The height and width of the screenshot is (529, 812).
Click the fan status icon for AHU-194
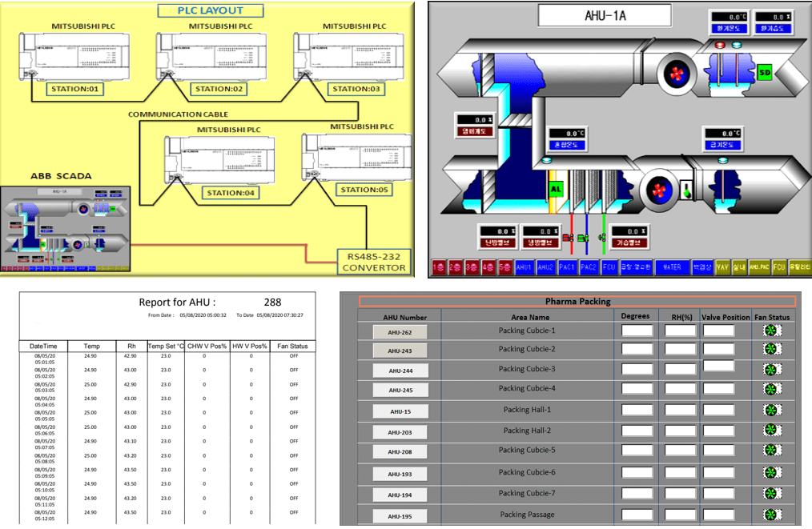tap(772, 494)
